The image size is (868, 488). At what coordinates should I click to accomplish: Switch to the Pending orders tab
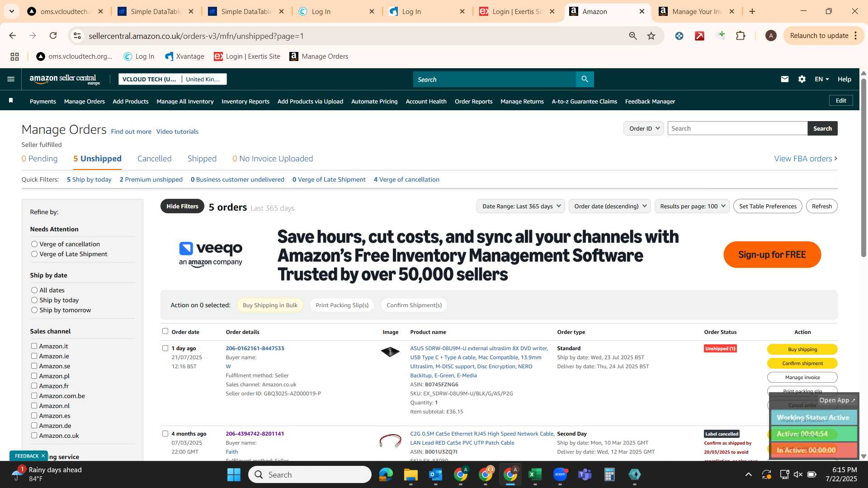pos(39,159)
